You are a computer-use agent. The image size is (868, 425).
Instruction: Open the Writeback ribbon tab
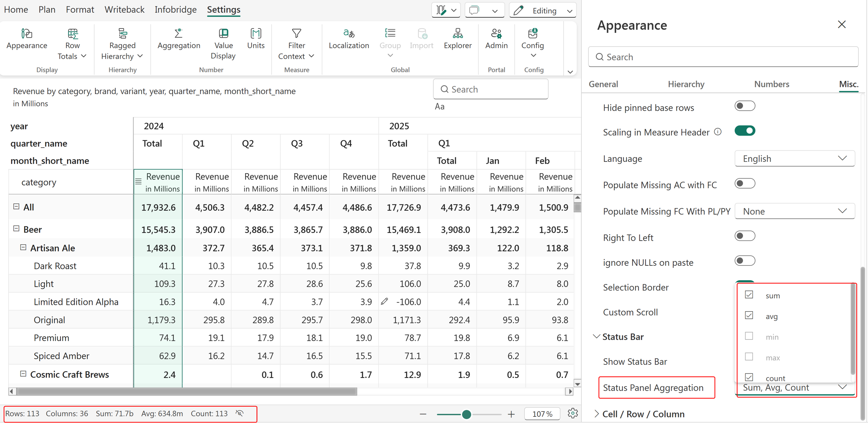pyautogui.click(x=124, y=9)
